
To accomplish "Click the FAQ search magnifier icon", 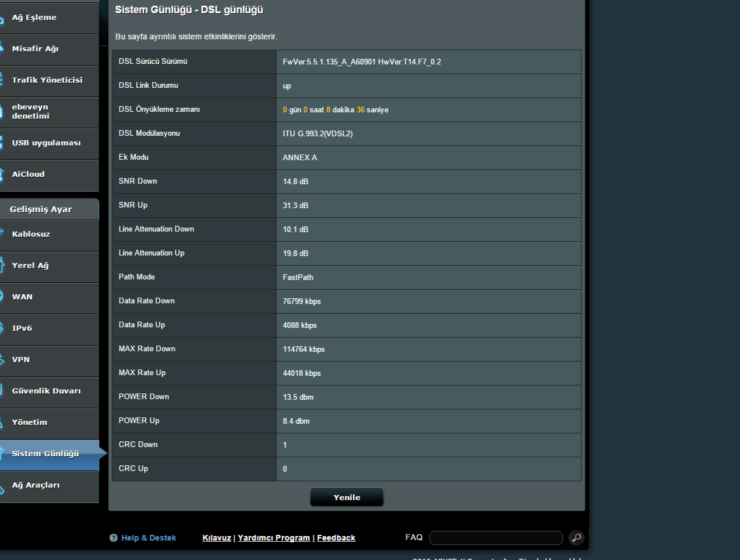I will pyautogui.click(x=576, y=538).
